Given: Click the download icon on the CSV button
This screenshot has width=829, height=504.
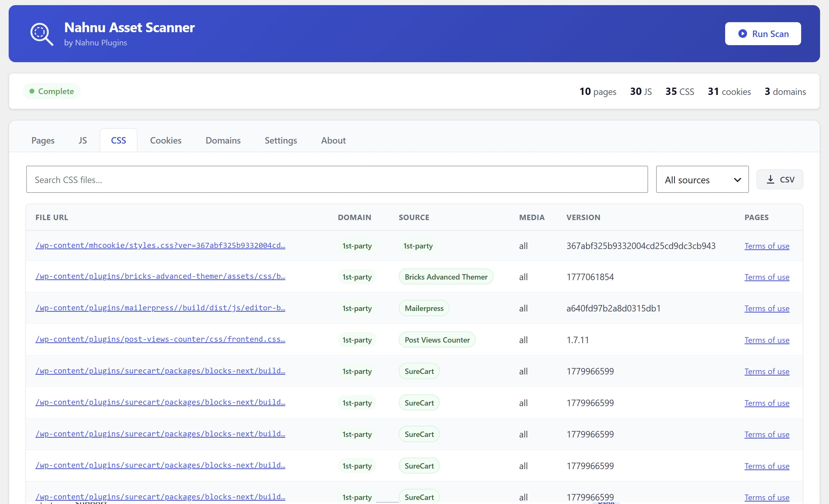Looking at the screenshot, I should [771, 179].
